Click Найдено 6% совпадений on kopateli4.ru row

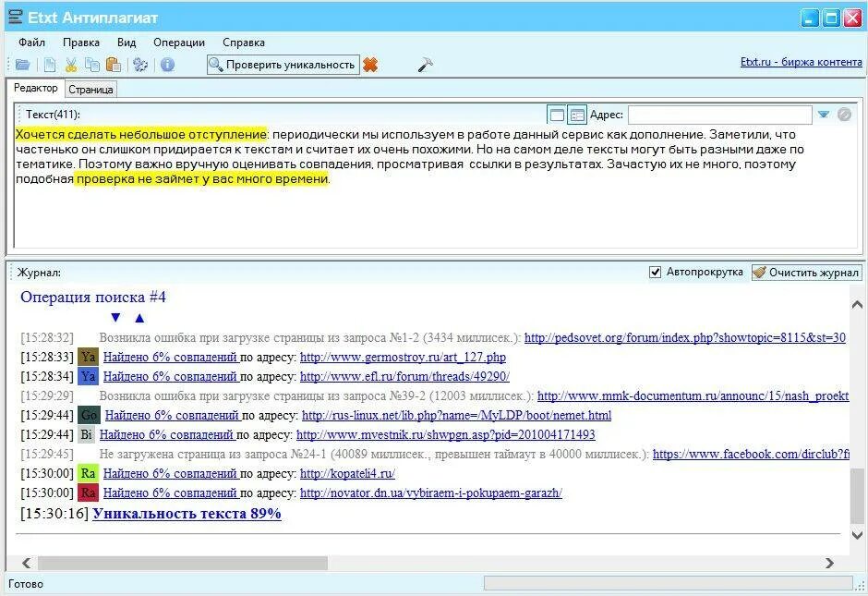point(170,473)
